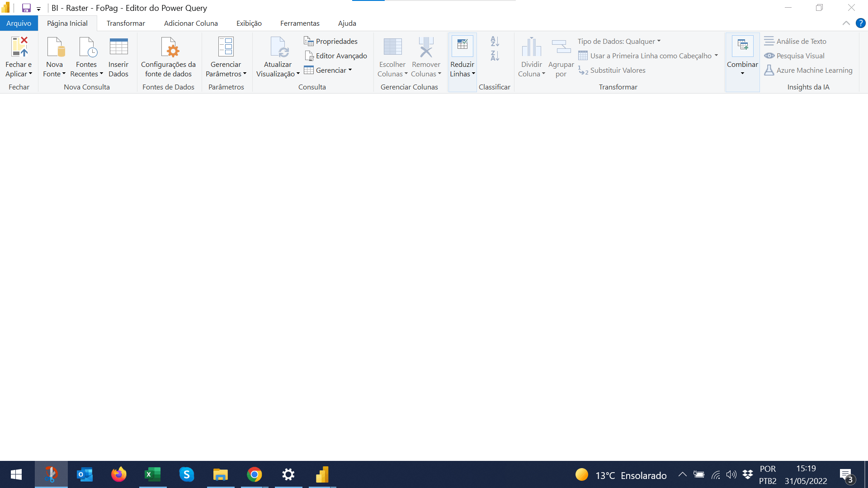Screen dimensions: 868x488
Task: Switch to the Transformar tab
Action: pyautogui.click(x=126, y=23)
